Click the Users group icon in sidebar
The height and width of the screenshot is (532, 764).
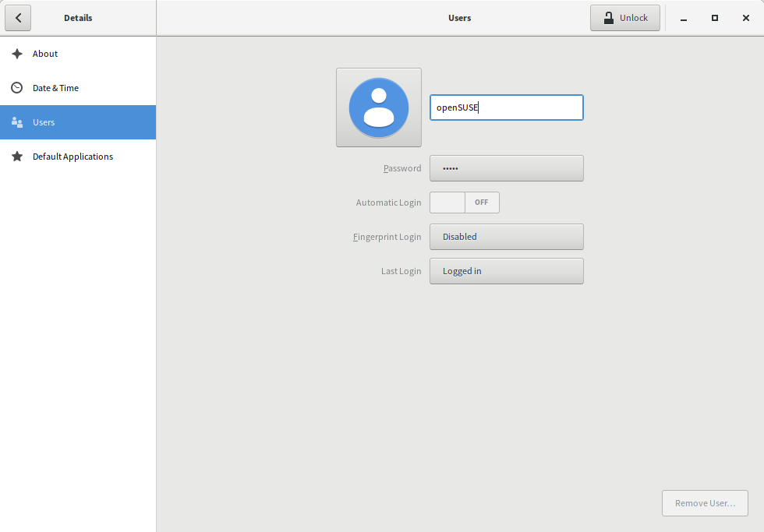16,122
